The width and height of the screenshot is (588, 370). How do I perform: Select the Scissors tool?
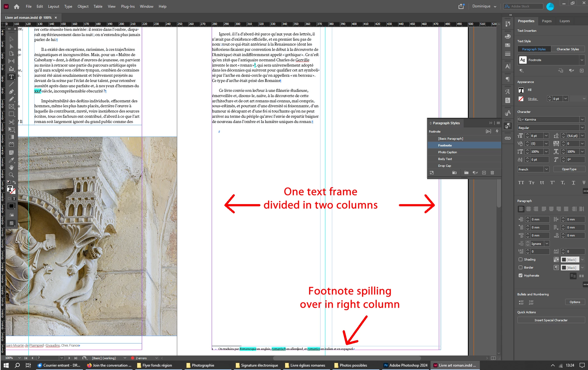tap(11, 122)
